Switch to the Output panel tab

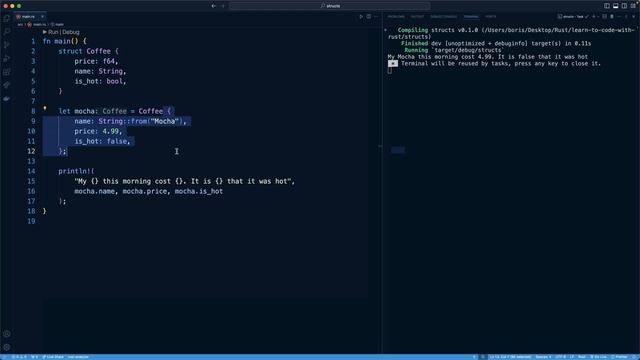pyautogui.click(x=417, y=17)
